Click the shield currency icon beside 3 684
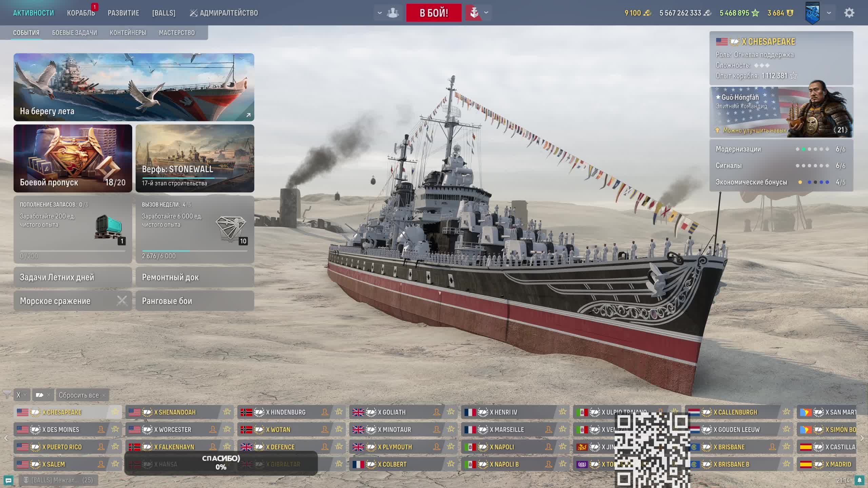Screen dimensions: 868x488 [x=790, y=13]
